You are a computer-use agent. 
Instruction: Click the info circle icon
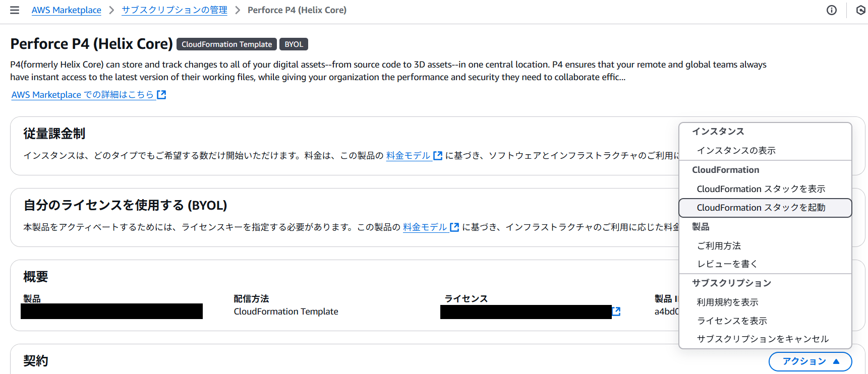click(832, 10)
